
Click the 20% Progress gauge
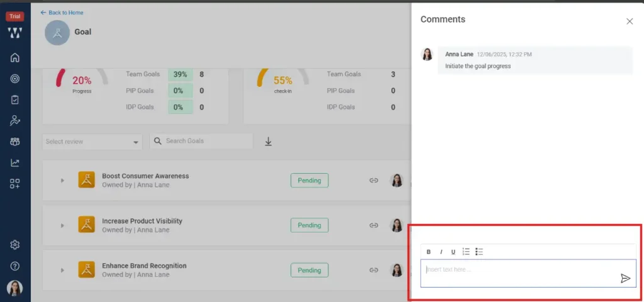(x=82, y=81)
